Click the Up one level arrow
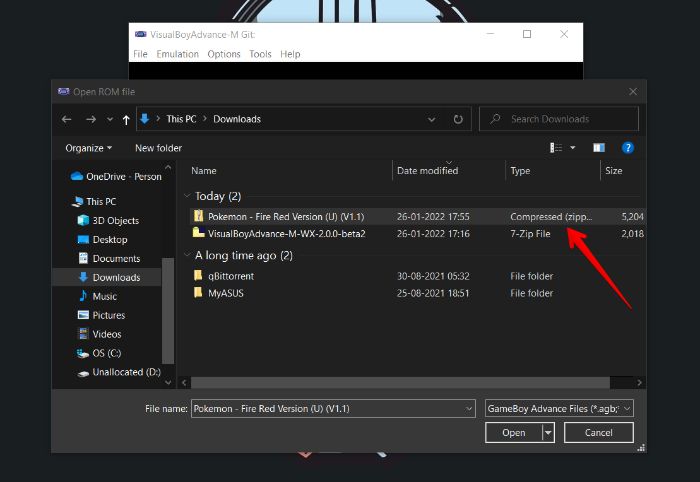This screenshot has width=700, height=482. click(126, 119)
